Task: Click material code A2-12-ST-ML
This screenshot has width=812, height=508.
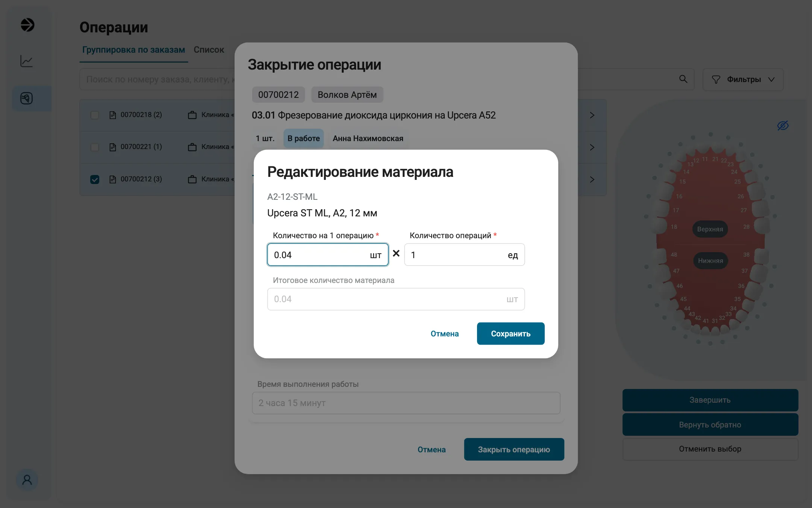Action: point(292,197)
